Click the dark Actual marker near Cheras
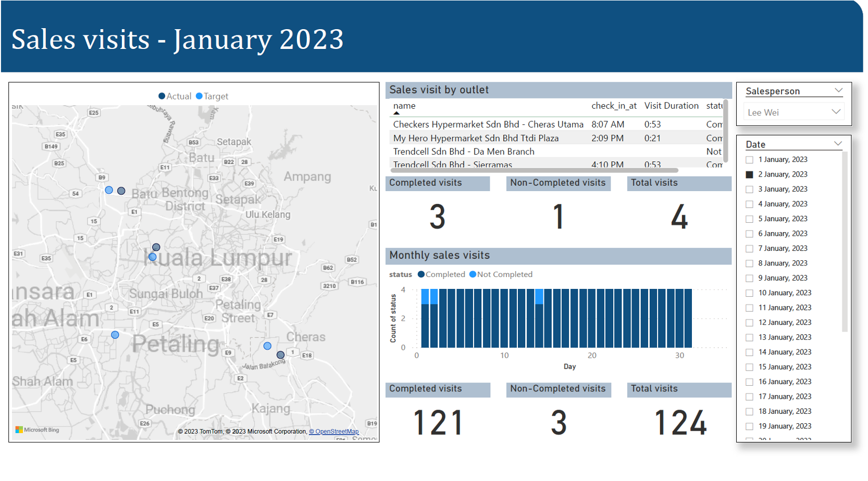The width and height of the screenshot is (868, 481). click(280, 355)
